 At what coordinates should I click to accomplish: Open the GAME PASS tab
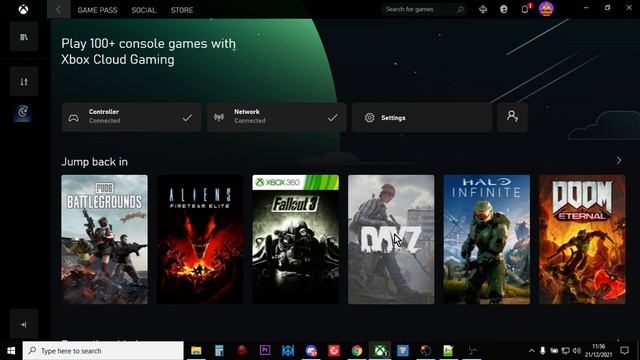[97, 10]
